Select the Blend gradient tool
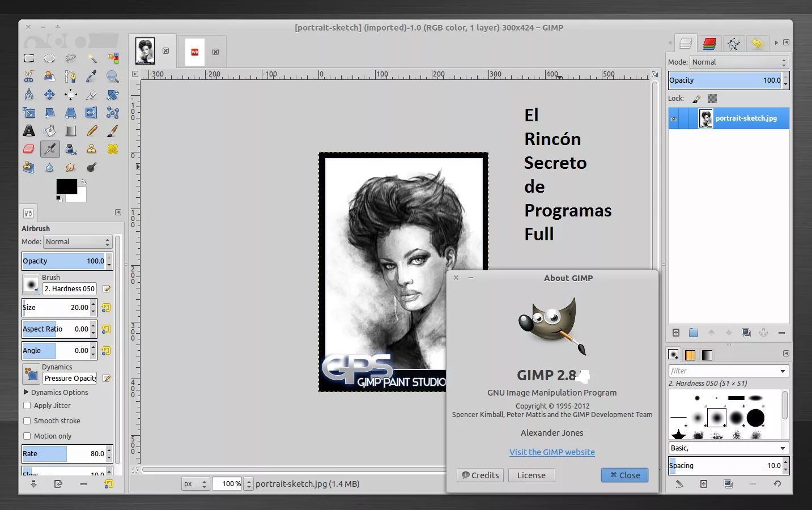 click(71, 131)
